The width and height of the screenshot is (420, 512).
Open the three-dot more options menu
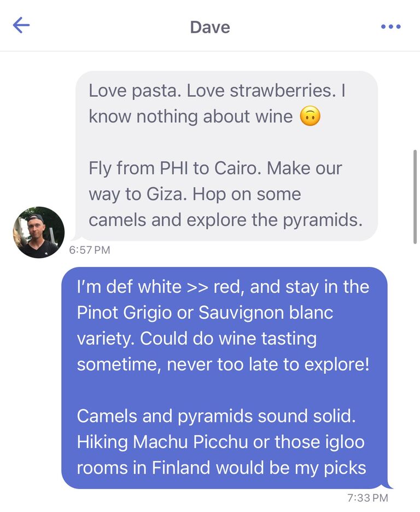(390, 26)
